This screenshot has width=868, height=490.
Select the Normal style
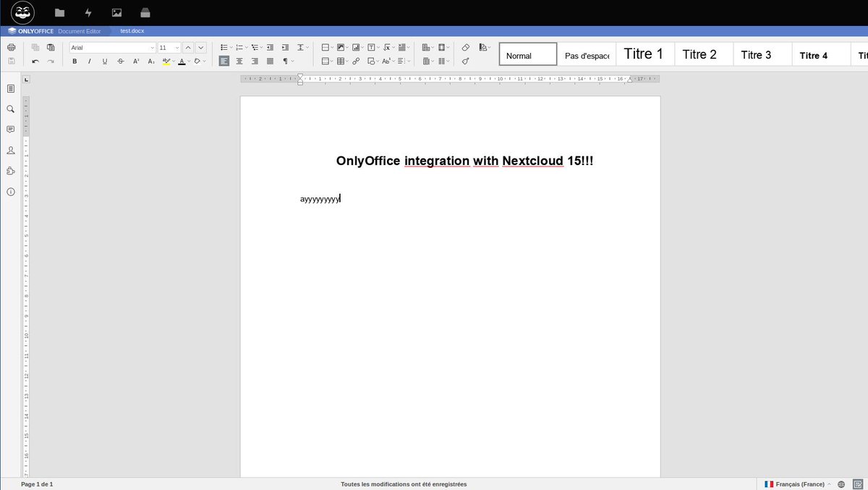coord(528,54)
